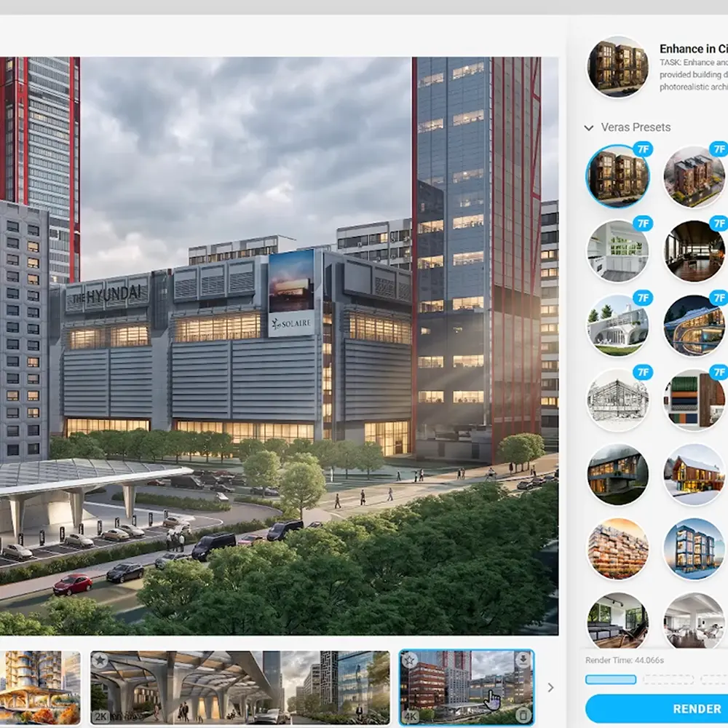Choose the bright white interior preset
The width and height of the screenshot is (728, 728).
pos(695,620)
